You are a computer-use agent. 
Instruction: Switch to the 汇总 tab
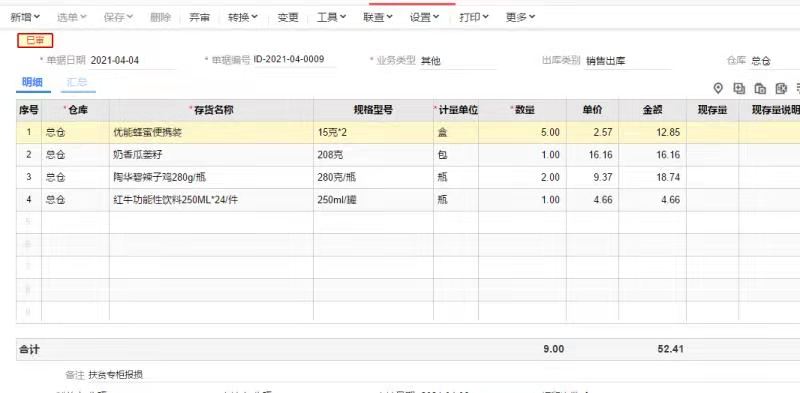tap(77, 83)
